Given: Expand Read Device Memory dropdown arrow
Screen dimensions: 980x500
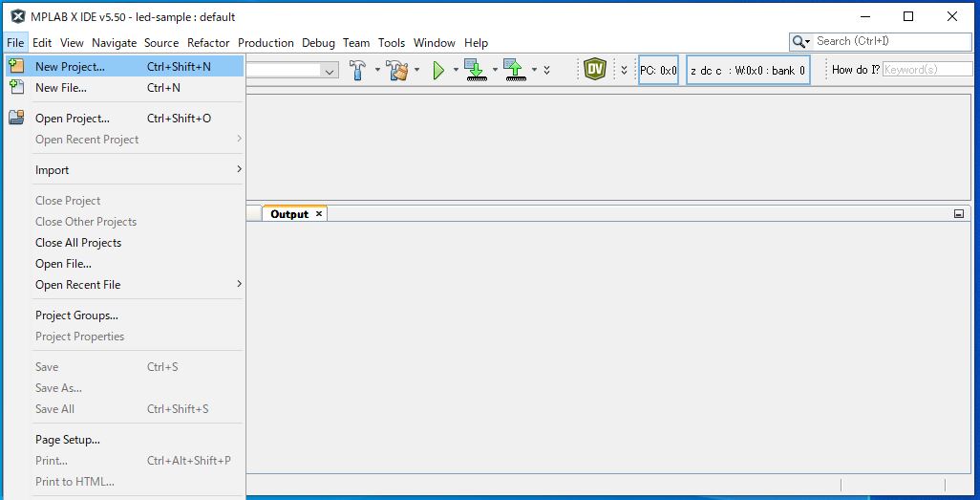Looking at the screenshot, I should coord(534,70).
